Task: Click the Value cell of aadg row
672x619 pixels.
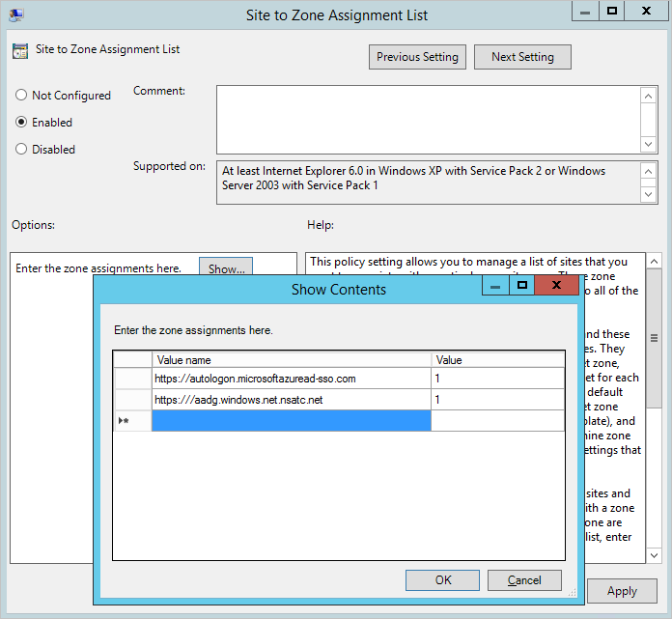Action: point(497,400)
